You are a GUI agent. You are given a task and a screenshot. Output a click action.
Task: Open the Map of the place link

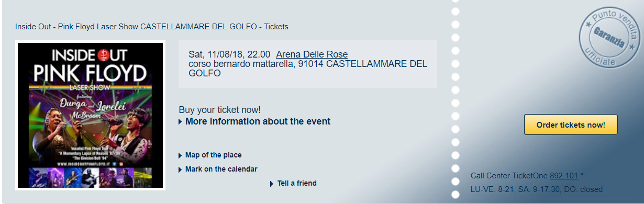coord(213,155)
